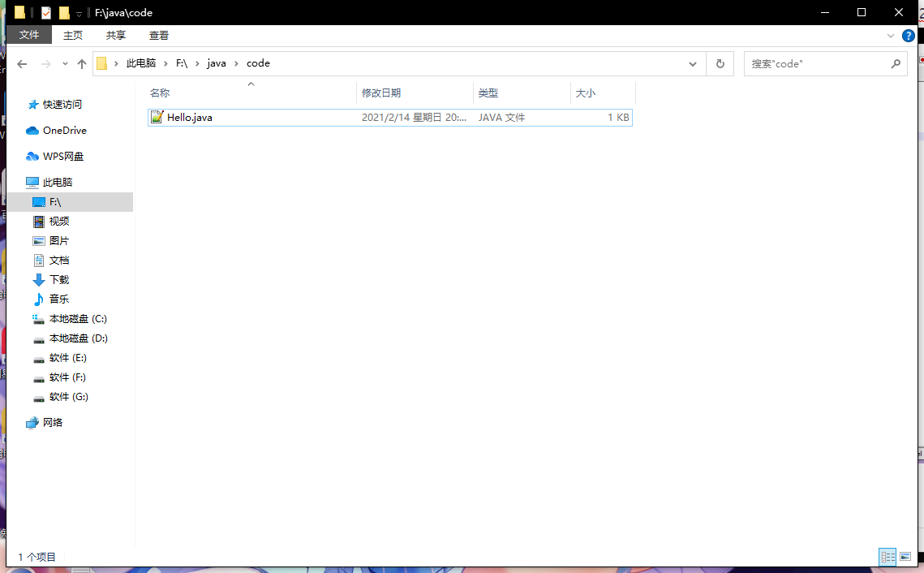Open the 文档 folder in the sidebar
This screenshot has height=573, width=924.
[59, 260]
